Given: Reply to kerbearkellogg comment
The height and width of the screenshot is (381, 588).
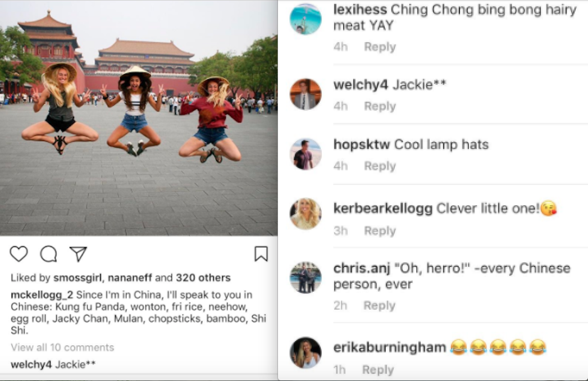Looking at the screenshot, I should tap(380, 230).
